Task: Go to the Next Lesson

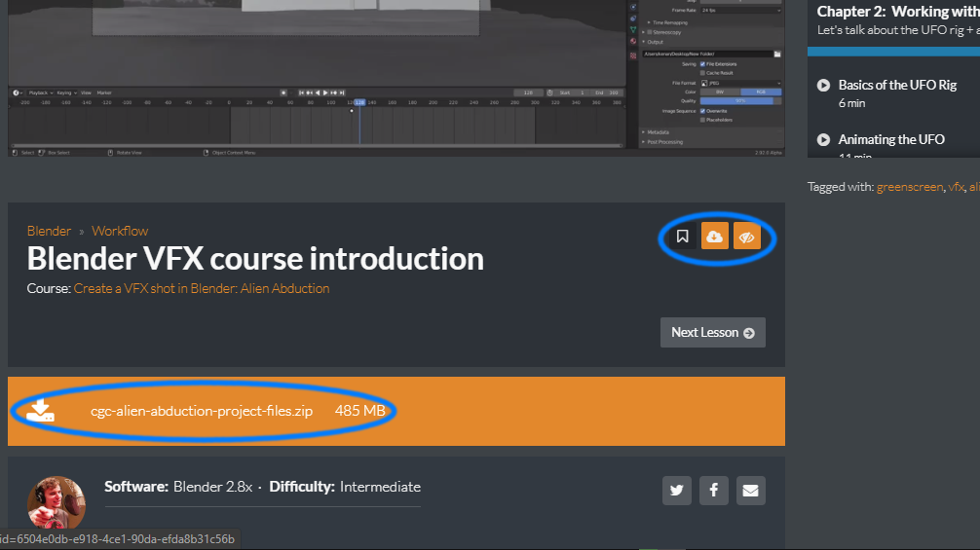Action: pos(712,333)
